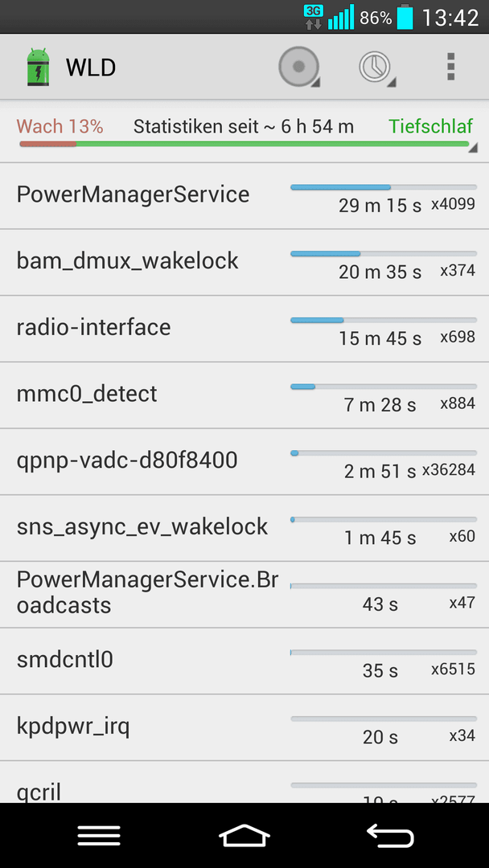
Task: Tap the Android menu navigation button
Action: pyautogui.click(x=99, y=835)
